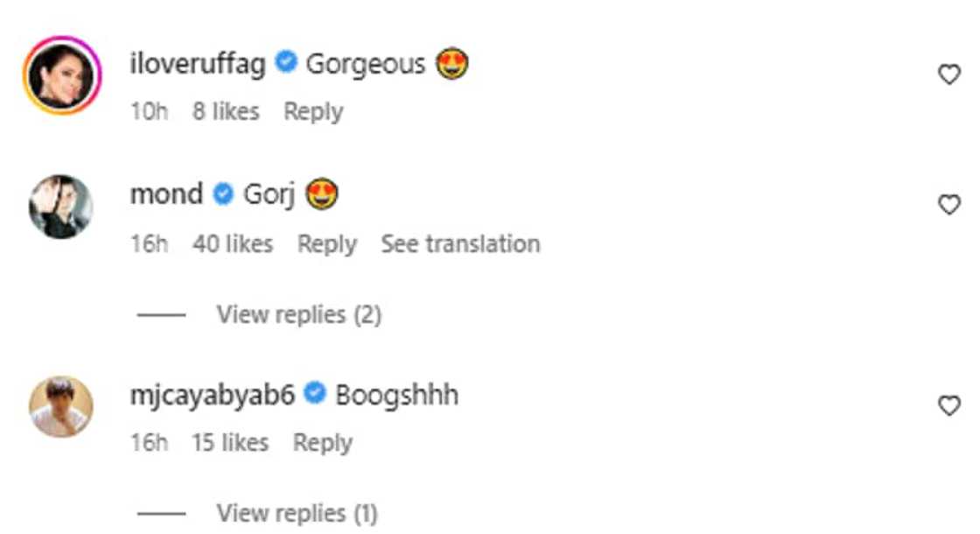Click the verified badge beside mjcayabyab6
Screen dimensions: 980x534
(x=316, y=395)
